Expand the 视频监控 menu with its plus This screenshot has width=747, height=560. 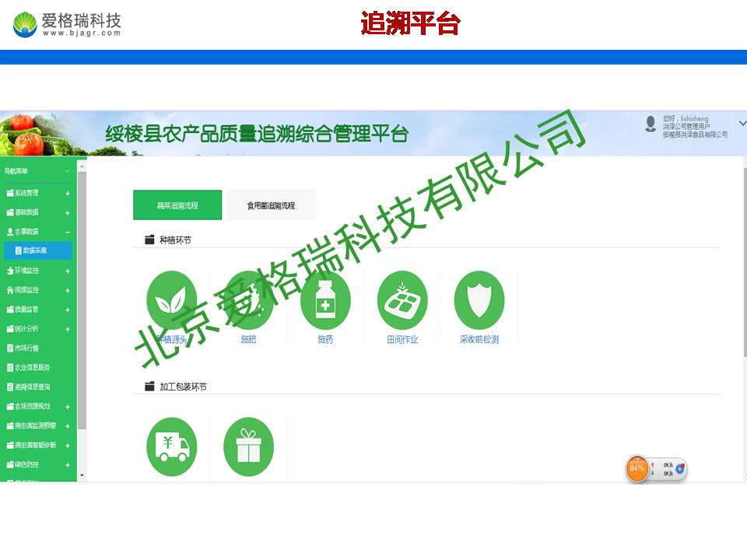[x=68, y=290]
